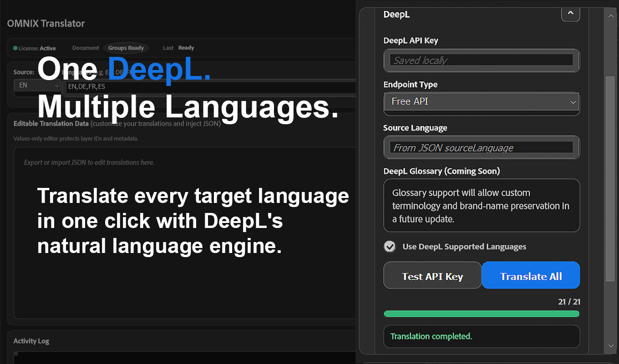Click the vertical scrollbar thumb in DeepL panel
This screenshot has width=619, height=364.
pos(611,178)
